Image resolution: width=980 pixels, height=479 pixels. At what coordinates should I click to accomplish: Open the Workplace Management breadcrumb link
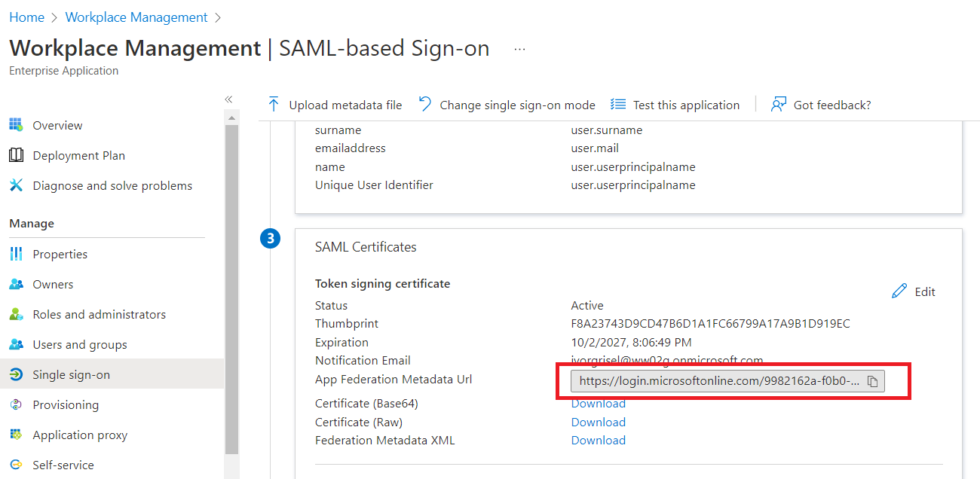pyautogui.click(x=136, y=17)
